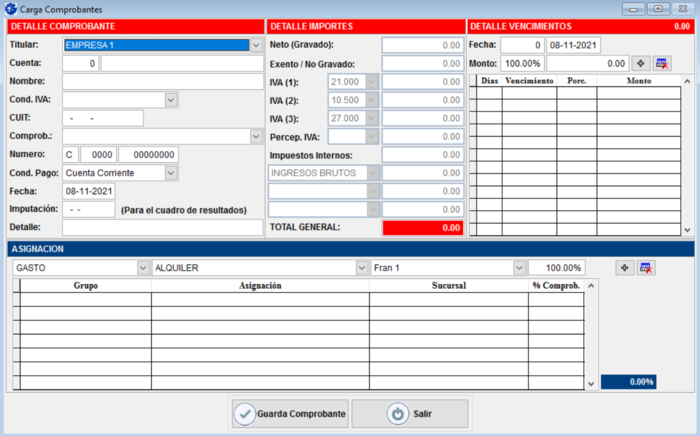700x436 pixels.
Task: Click the Salir button
Action: 409,413
